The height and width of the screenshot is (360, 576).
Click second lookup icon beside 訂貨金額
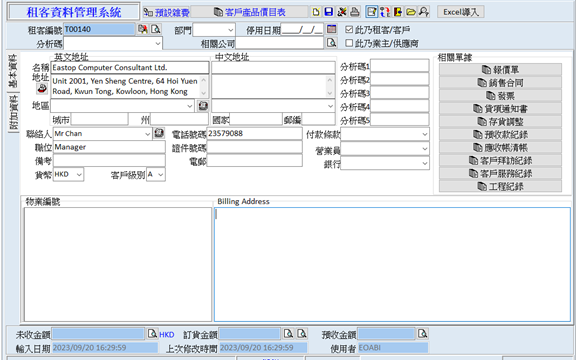pos(302,334)
